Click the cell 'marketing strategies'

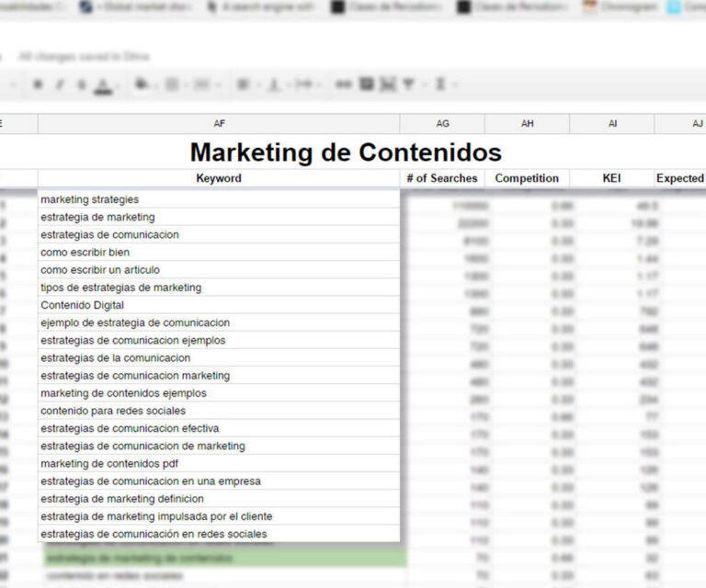click(x=219, y=199)
